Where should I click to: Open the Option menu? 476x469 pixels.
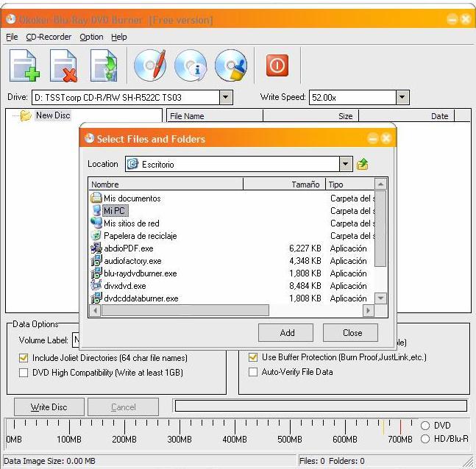(91, 37)
